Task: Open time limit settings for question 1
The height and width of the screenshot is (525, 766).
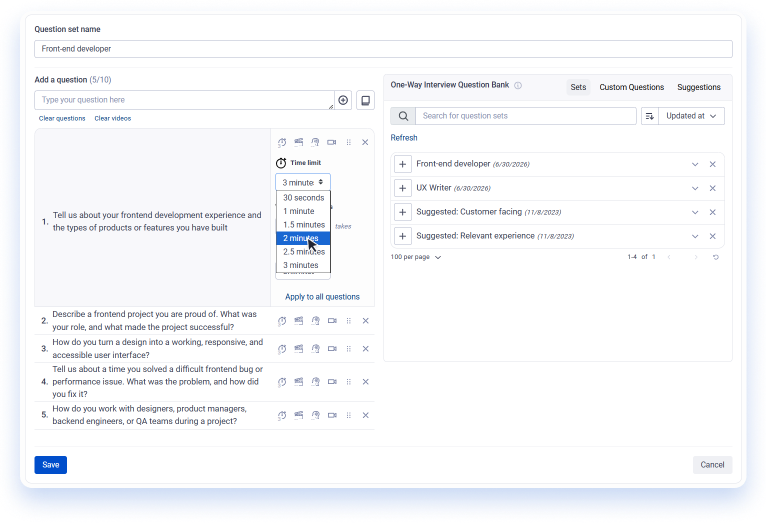Action: click(x=282, y=143)
